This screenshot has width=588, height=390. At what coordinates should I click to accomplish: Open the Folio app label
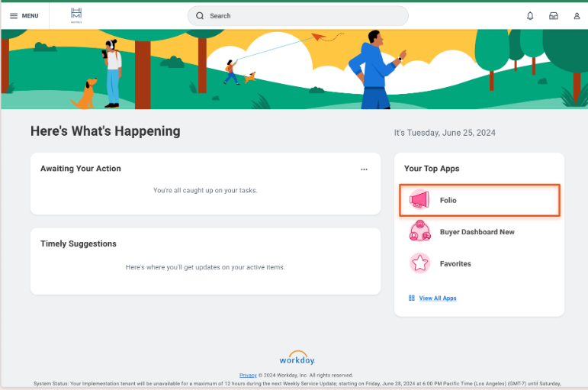point(448,201)
